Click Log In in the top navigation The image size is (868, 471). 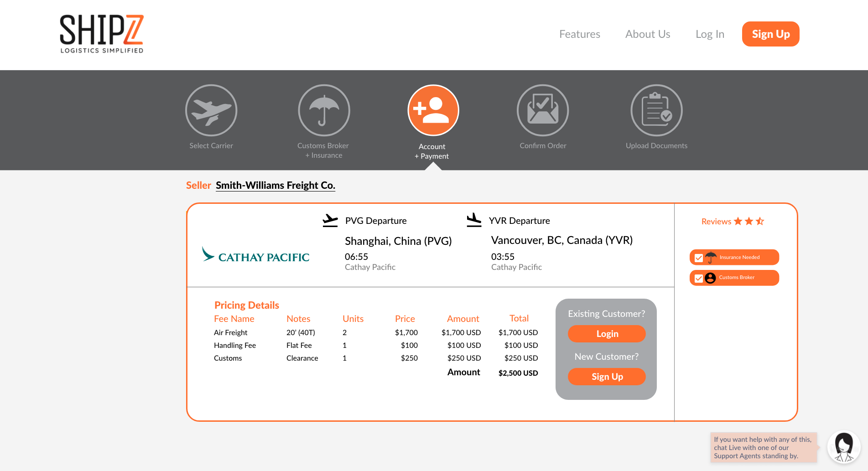[x=710, y=34]
